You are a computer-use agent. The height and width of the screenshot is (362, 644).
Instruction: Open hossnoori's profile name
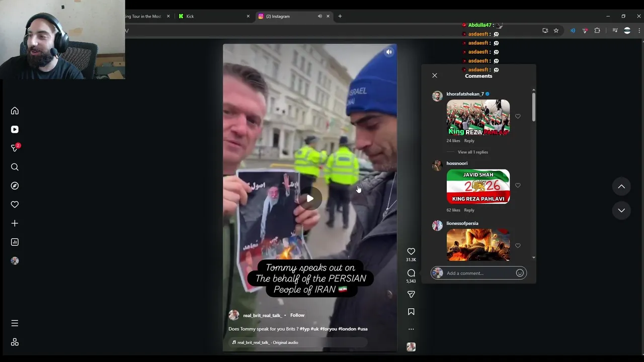pyautogui.click(x=457, y=163)
